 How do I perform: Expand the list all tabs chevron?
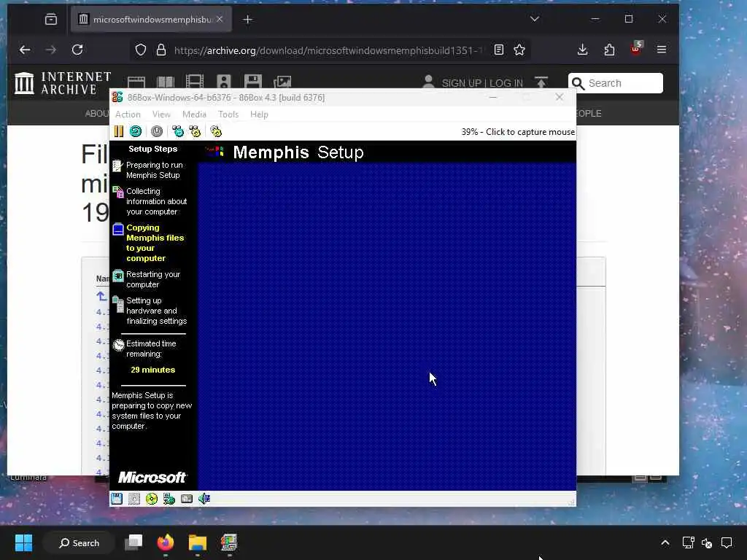point(535,19)
